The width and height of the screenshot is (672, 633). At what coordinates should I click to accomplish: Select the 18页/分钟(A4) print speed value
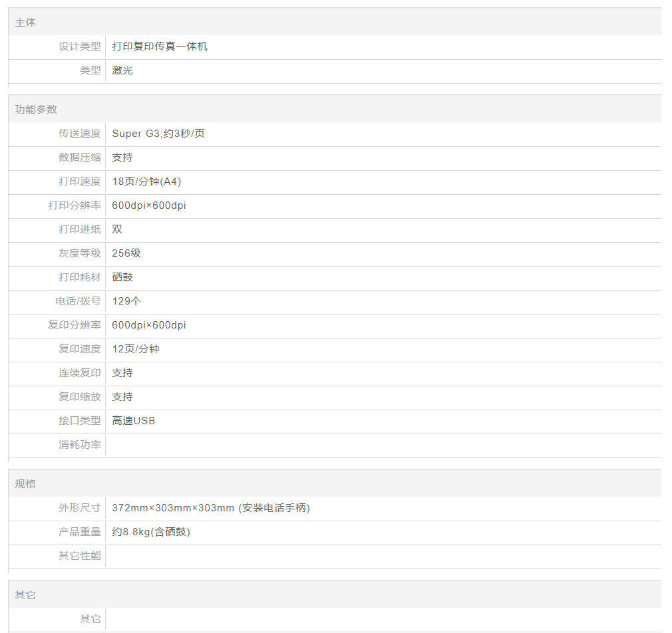click(x=146, y=182)
